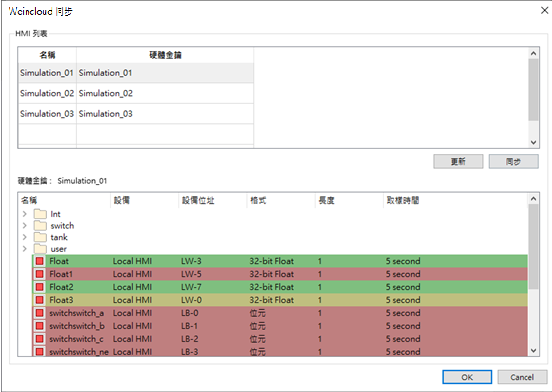Click the HMI list scrollbar thumb
Image resolution: width=552 pixels, height=392 pixels.
(533, 90)
